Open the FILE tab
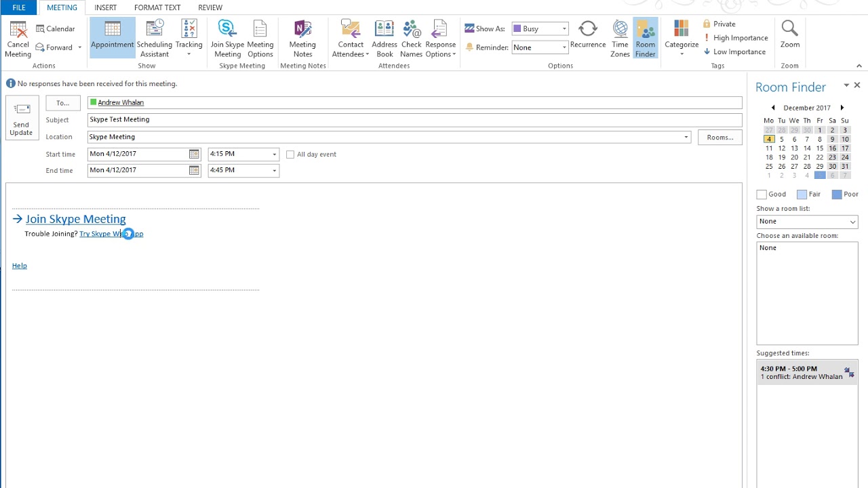The height and width of the screenshot is (488, 868). pyautogui.click(x=19, y=7)
